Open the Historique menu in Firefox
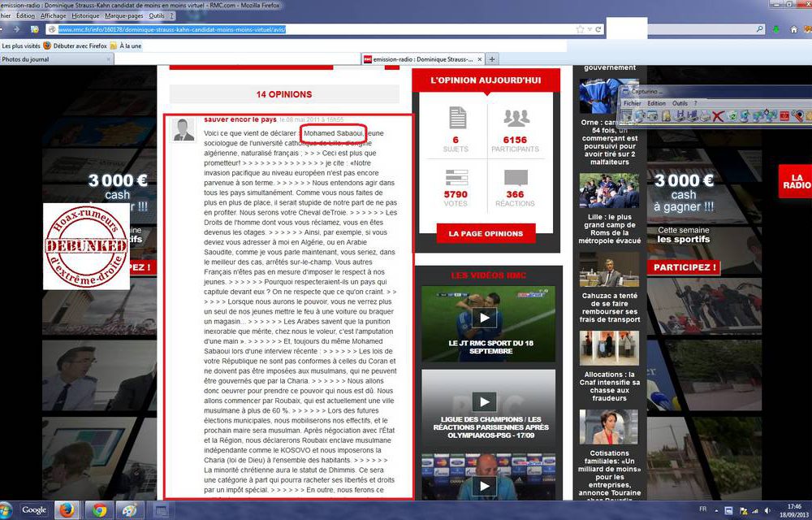This screenshot has width=812, height=520. pyautogui.click(x=85, y=16)
